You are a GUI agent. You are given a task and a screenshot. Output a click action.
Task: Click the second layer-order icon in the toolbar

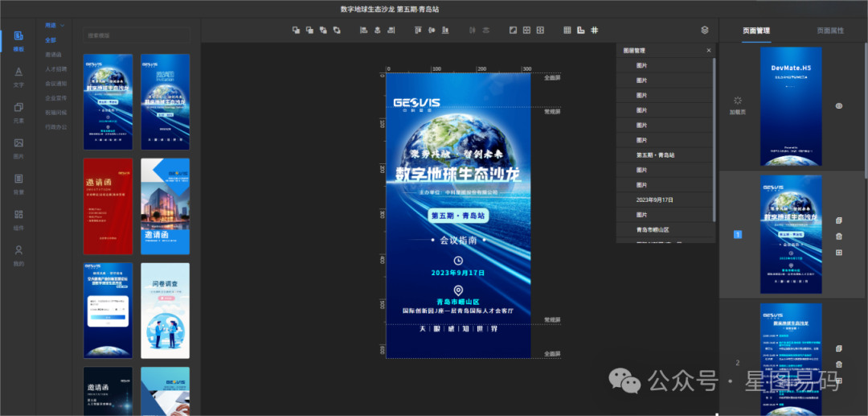(x=309, y=30)
